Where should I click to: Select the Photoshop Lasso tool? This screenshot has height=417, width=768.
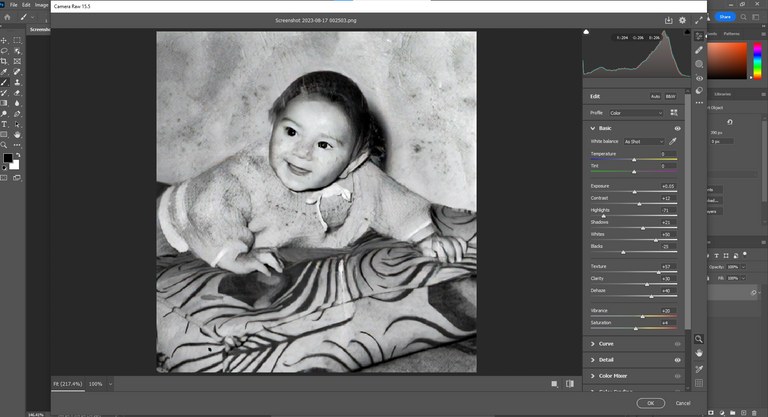(4, 51)
